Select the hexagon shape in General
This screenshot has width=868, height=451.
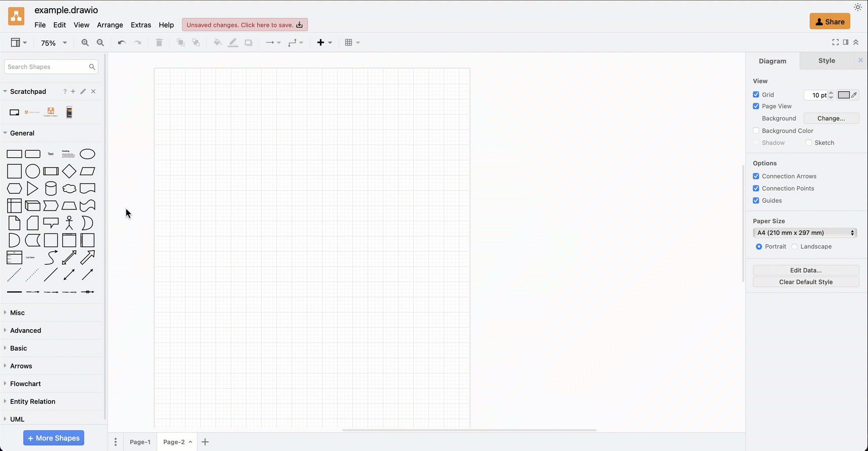pyautogui.click(x=14, y=188)
